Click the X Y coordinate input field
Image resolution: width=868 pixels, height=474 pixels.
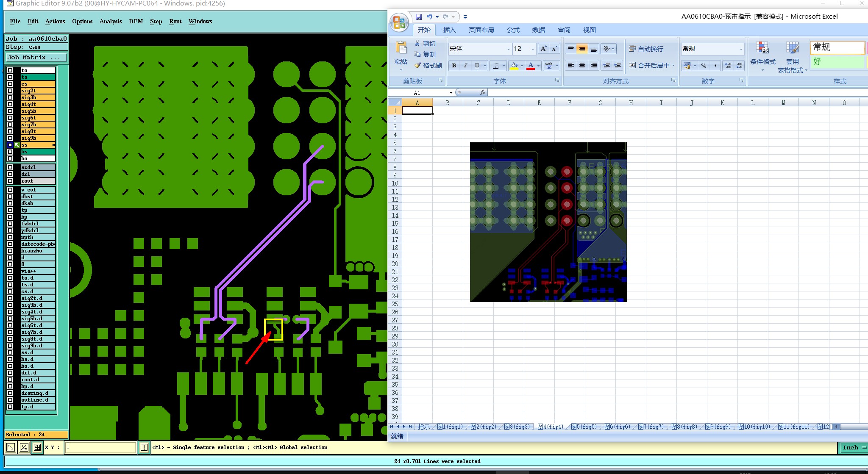(x=100, y=447)
